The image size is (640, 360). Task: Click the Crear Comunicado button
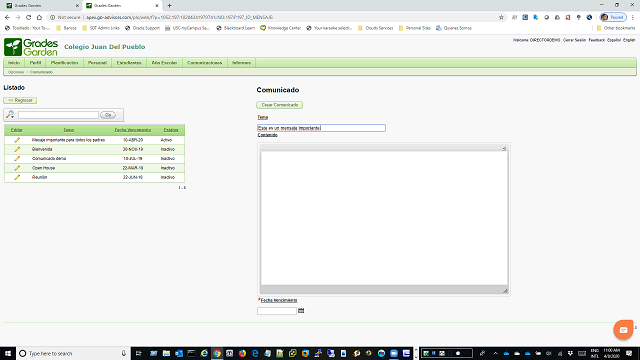click(x=280, y=105)
